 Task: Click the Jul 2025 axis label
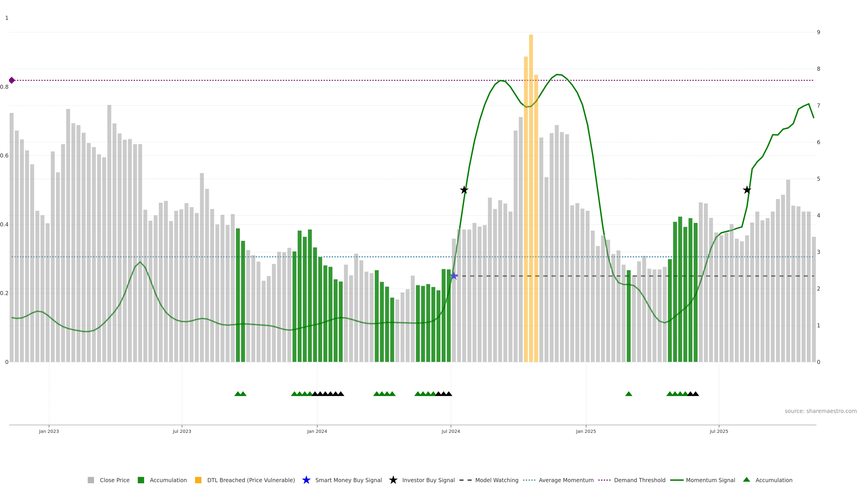click(x=719, y=431)
